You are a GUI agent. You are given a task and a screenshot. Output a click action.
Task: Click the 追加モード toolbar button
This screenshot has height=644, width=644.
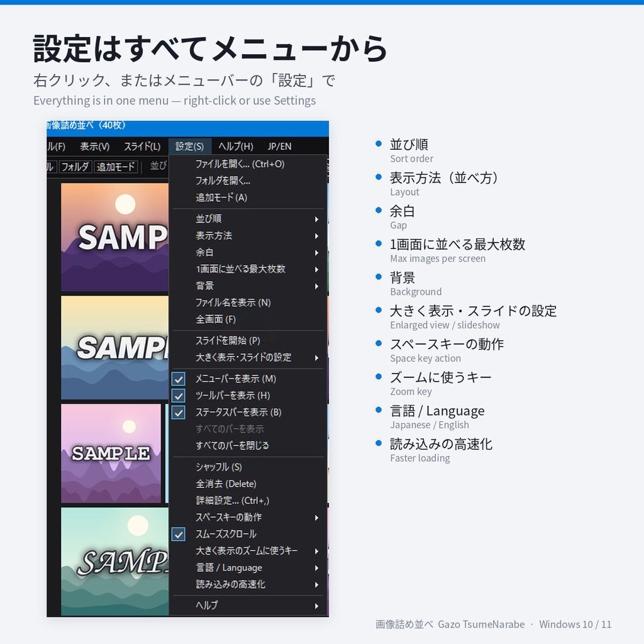[116, 167]
